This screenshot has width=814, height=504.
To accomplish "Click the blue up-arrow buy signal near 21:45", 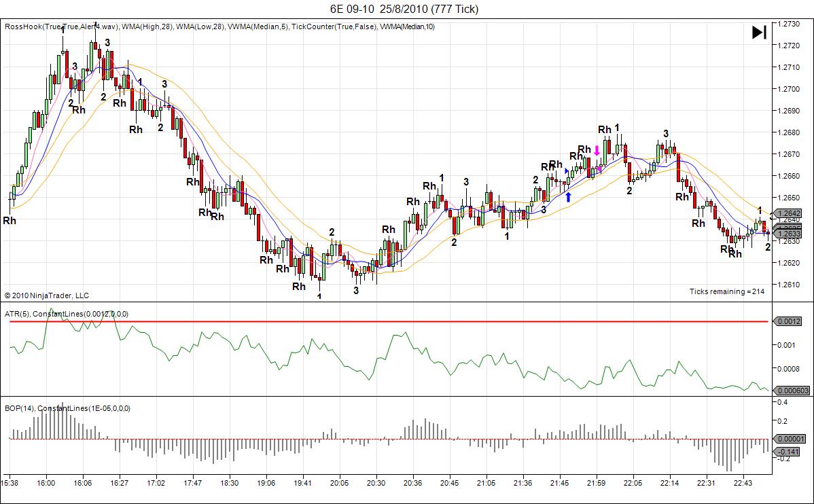I will [x=569, y=196].
